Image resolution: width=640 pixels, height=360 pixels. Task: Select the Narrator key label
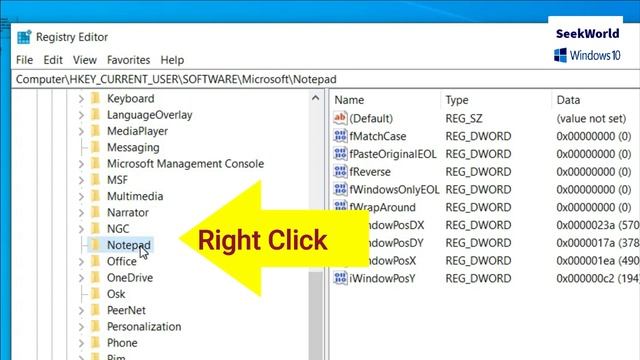click(x=128, y=213)
